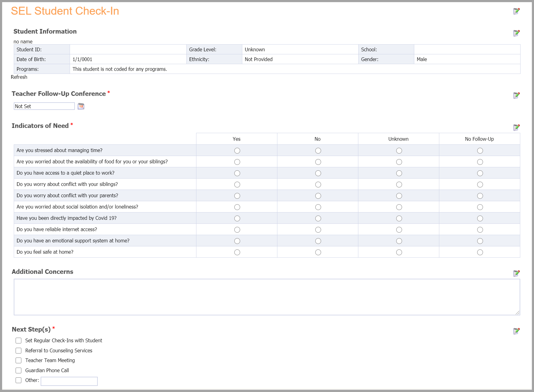Click the Not Set date field
534x392 pixels.
[44, 106]
